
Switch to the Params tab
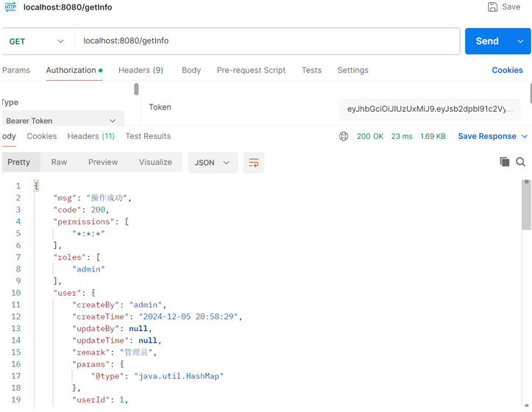(16, 70)
